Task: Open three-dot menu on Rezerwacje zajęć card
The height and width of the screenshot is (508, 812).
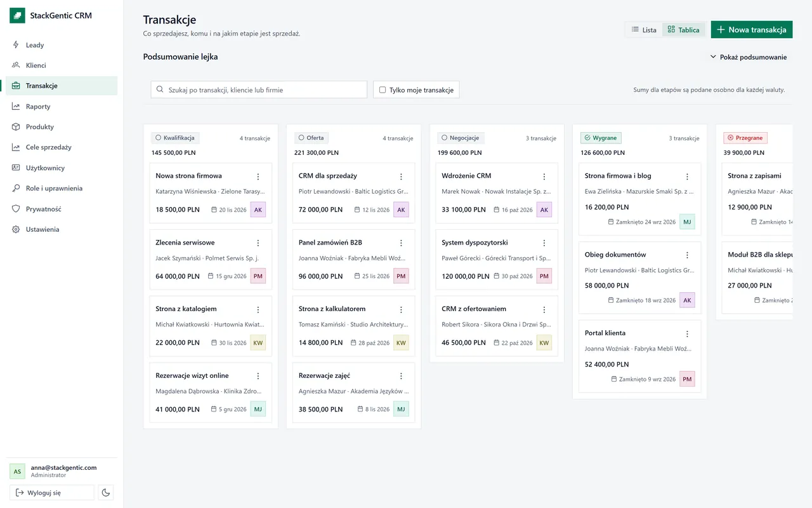Action: click(401, 377)
